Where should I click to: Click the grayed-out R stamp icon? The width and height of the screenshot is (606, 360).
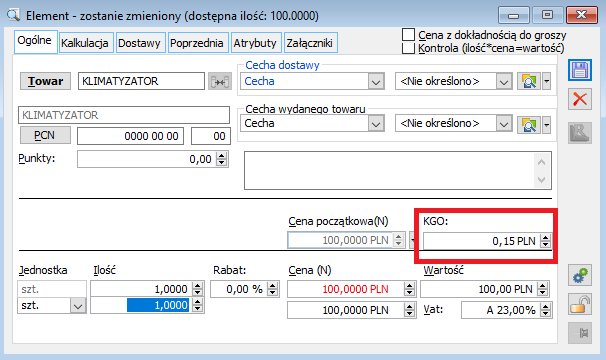tap(580, 133)
